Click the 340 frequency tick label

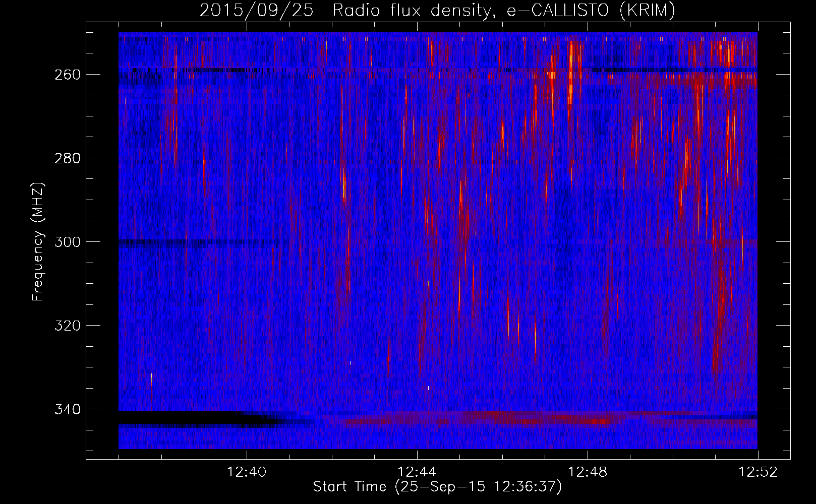[x=67, y=409]
